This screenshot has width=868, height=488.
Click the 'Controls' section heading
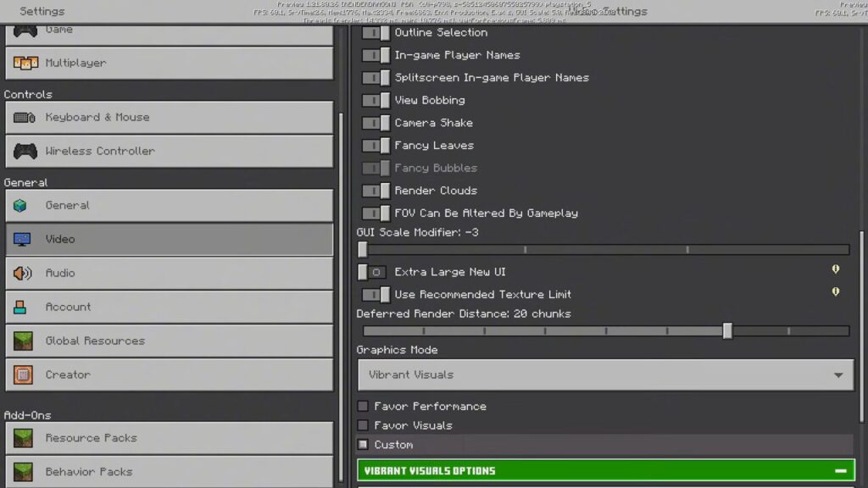tap(28, 95)
